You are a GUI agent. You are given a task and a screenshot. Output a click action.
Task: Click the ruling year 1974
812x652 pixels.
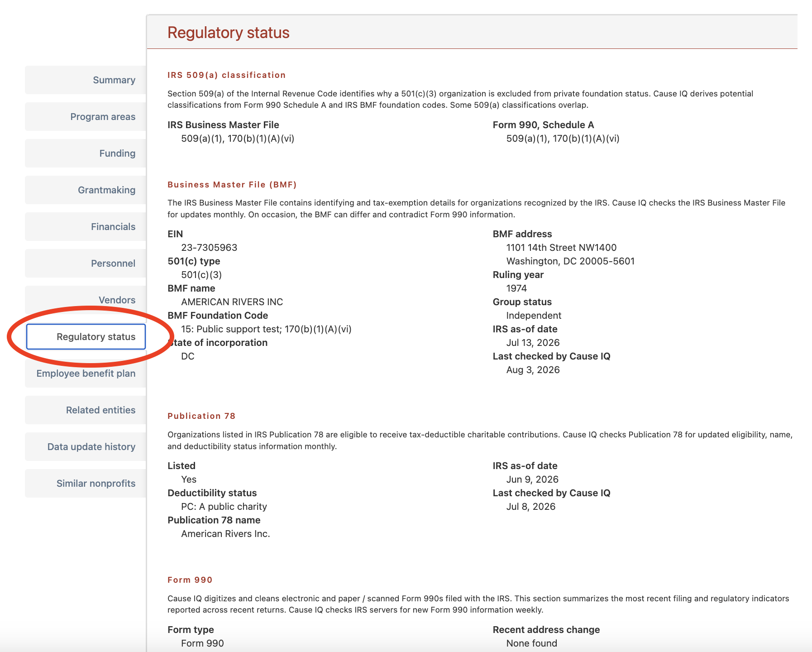click(516, 288)
